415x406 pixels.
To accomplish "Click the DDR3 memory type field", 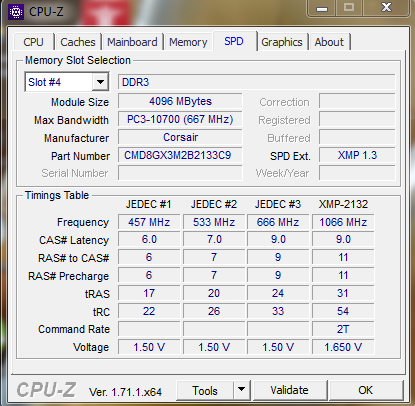I will 256,82.
